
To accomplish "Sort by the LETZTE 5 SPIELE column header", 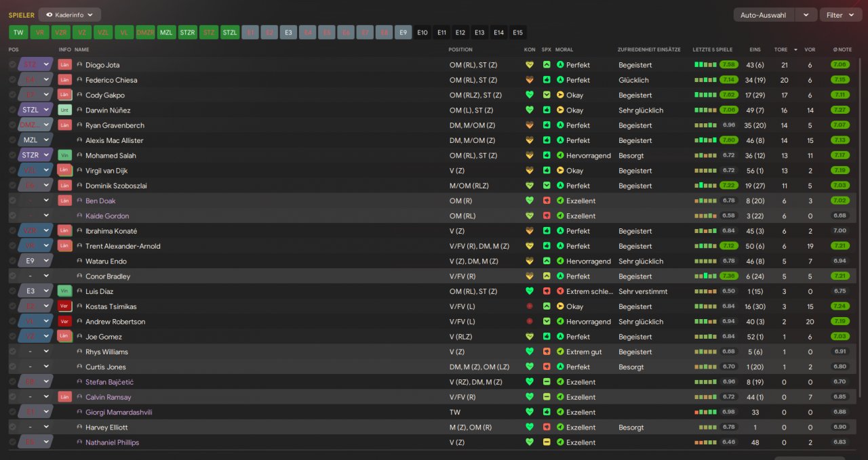I will pyautogui.click(x=713, y=49).
